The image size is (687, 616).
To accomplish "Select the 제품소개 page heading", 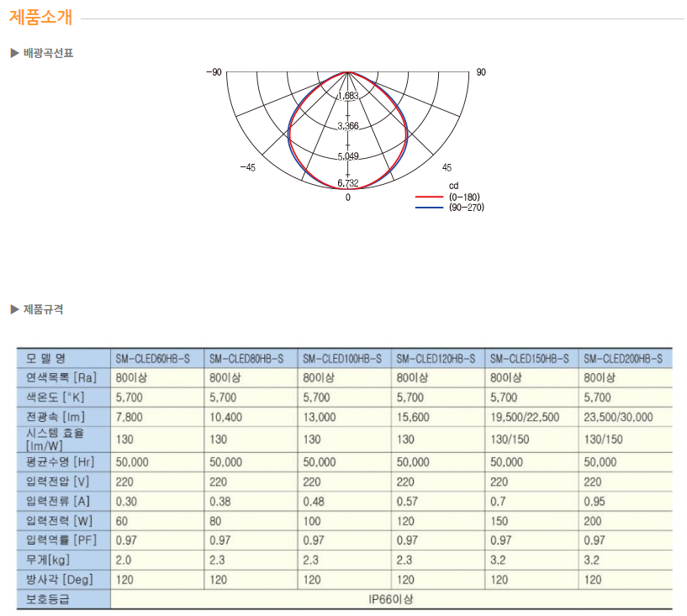I will coord(40,16).
